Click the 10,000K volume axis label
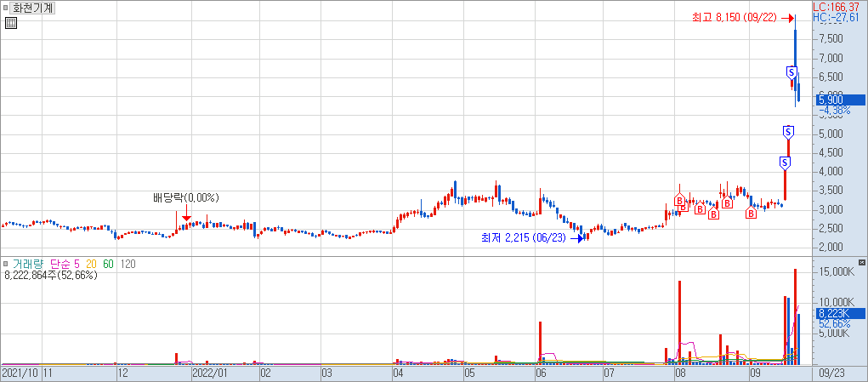Screen dimensions: 868x382 tap(836, 302)
